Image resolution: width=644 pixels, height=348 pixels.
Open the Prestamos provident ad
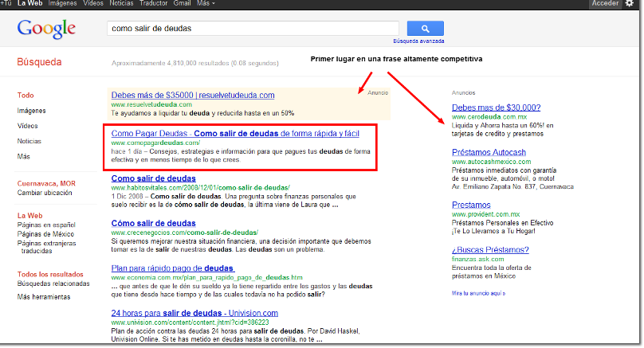(471, 205)
